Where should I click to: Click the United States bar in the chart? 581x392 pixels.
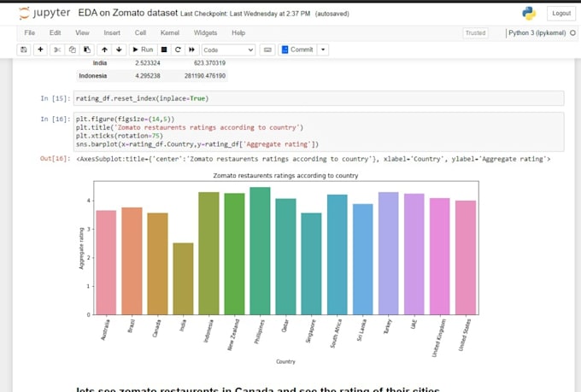[x=466, y=258]
